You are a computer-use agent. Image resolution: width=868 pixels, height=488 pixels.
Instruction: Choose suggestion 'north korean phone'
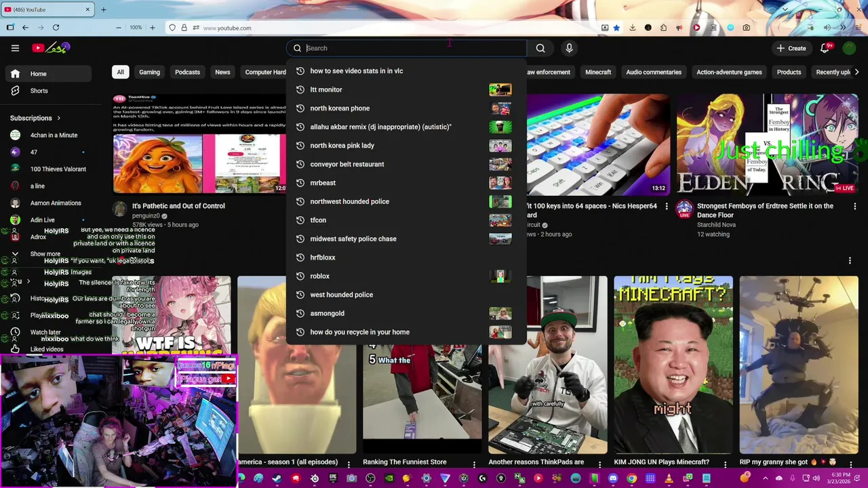406,108
